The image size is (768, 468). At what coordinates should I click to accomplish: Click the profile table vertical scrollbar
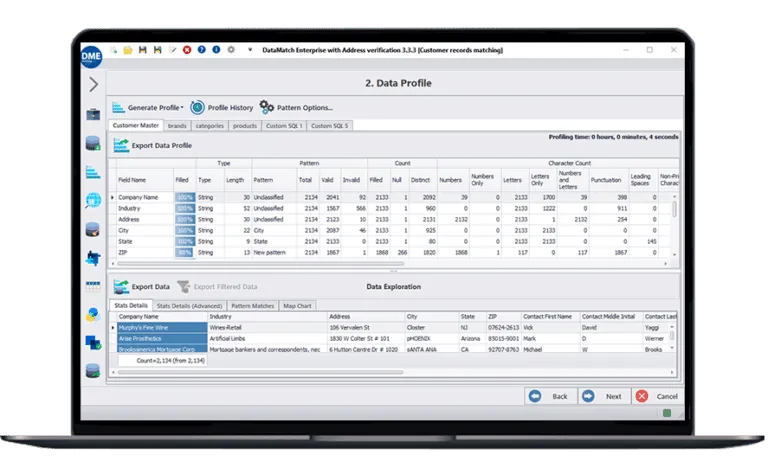[x=674, y=209]
